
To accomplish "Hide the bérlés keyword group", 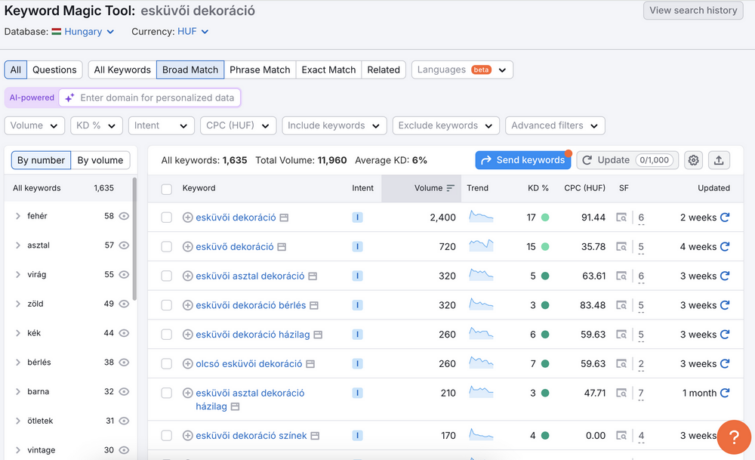I will click(124, 362).
